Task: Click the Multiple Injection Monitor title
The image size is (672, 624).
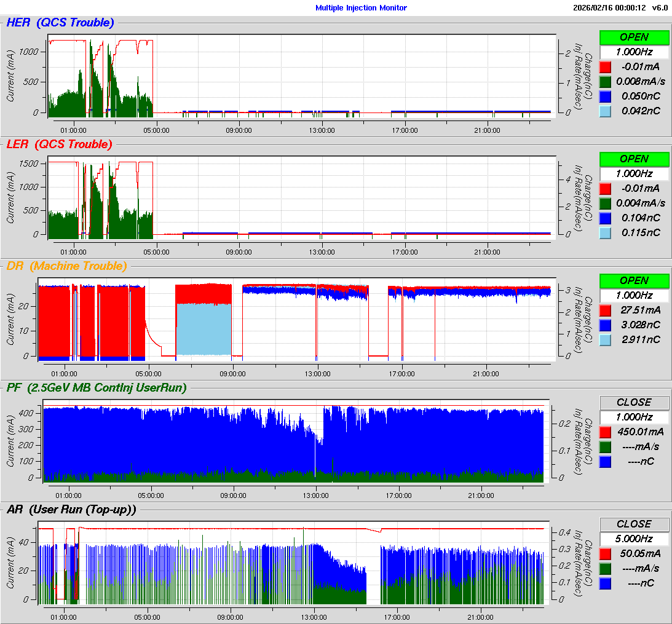Action: click(x=361, y=8)
